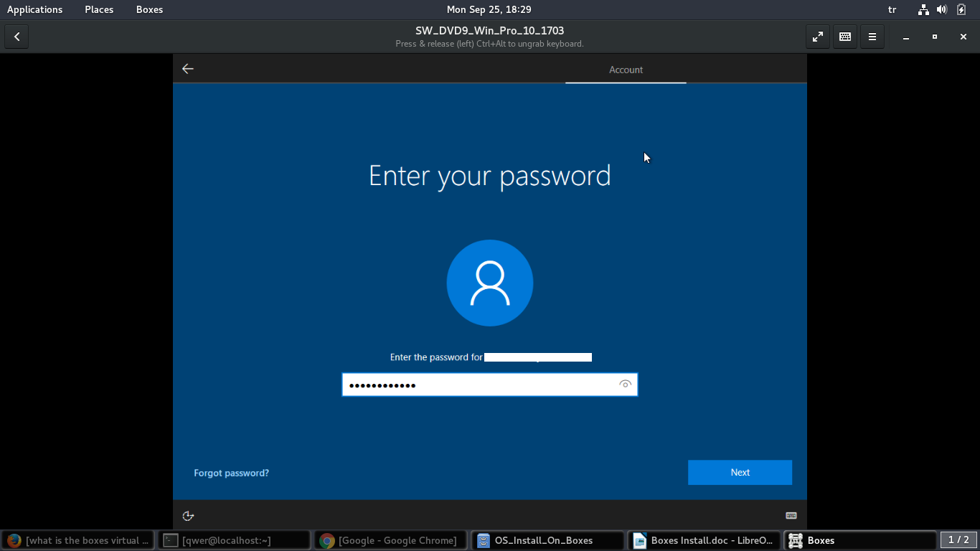
Task: Click the network status icon
Action: click(923, 9)
